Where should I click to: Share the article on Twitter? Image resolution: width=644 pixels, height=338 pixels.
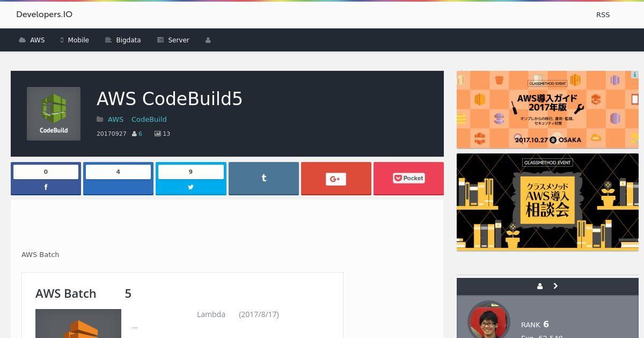pos(191,179)
